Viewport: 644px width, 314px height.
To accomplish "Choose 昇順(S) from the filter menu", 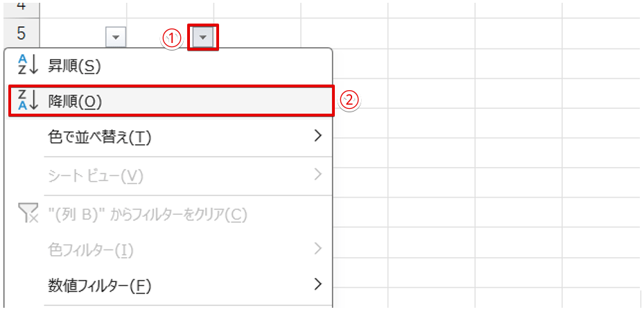I will pyautogui.click(x=75, y=66).
